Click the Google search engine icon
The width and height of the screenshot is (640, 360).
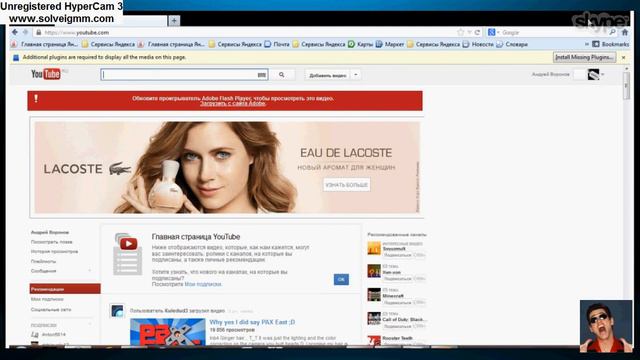pyautogui.click(x=491, y=32)
